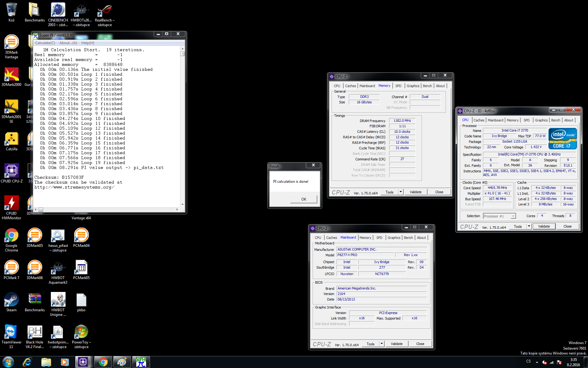
Task: Open the 3DMark06 desktop icon
Action: tap(35, 270)
